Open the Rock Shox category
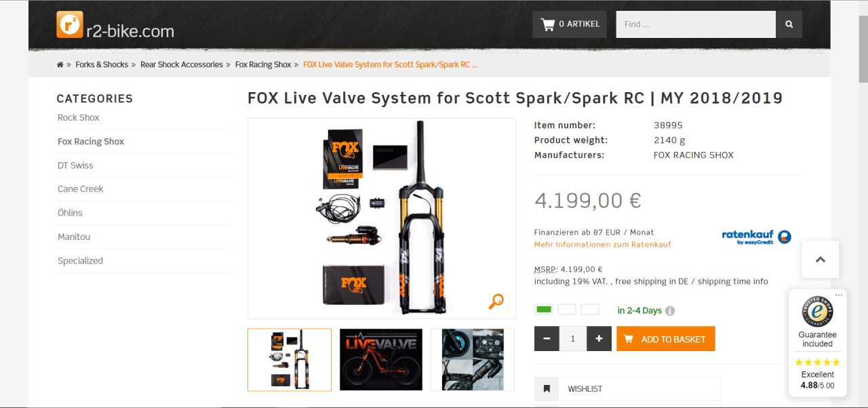This screenshot has height=408, width=868. [79, 118]
